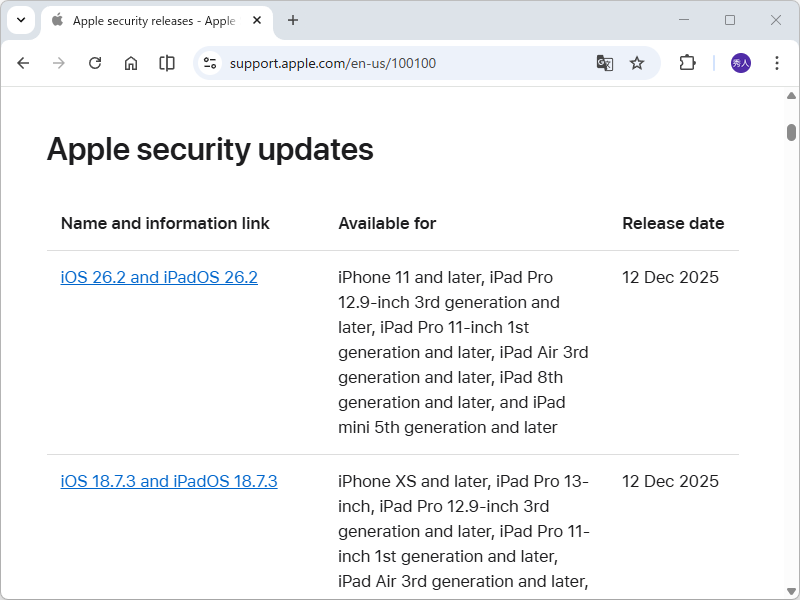This screenshot has width=800, height=600.
Task: Maximize the browser window
Action: pos(730,20)
